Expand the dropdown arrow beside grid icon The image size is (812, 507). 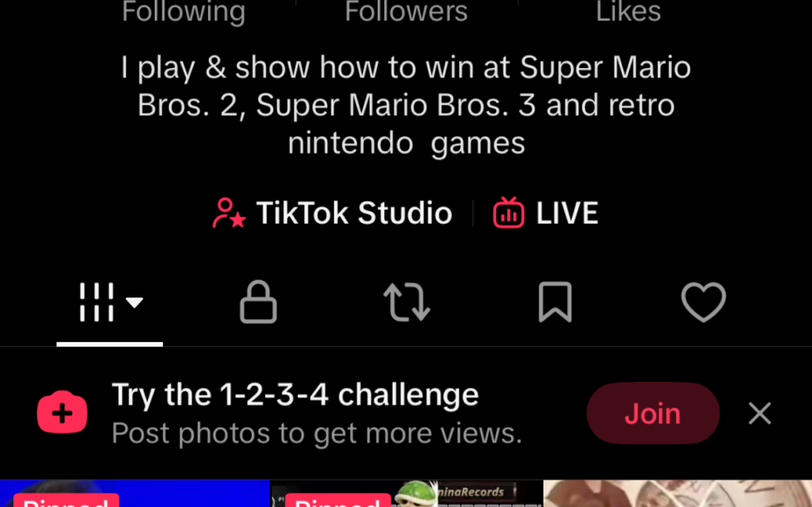(x=134, y=302)
